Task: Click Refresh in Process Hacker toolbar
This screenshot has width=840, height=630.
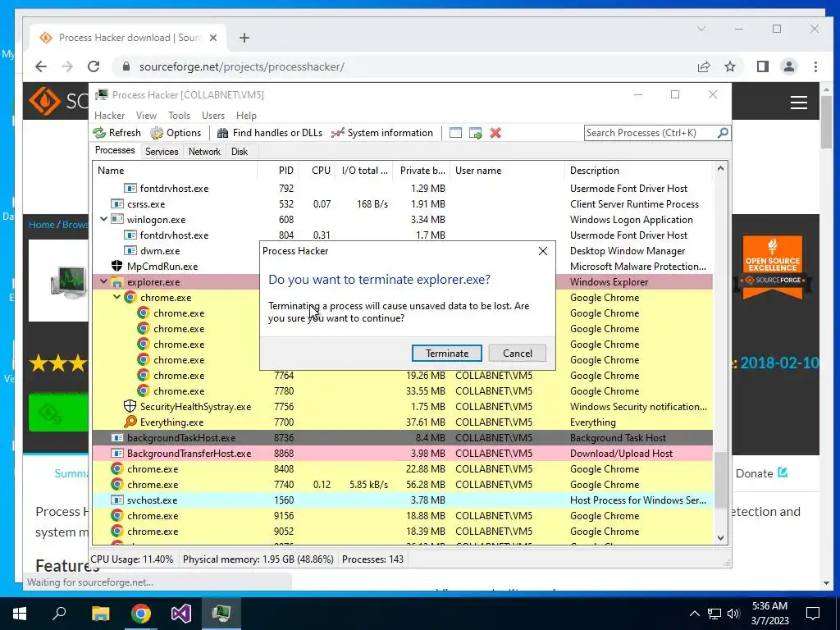Action: tap(117, 133)
